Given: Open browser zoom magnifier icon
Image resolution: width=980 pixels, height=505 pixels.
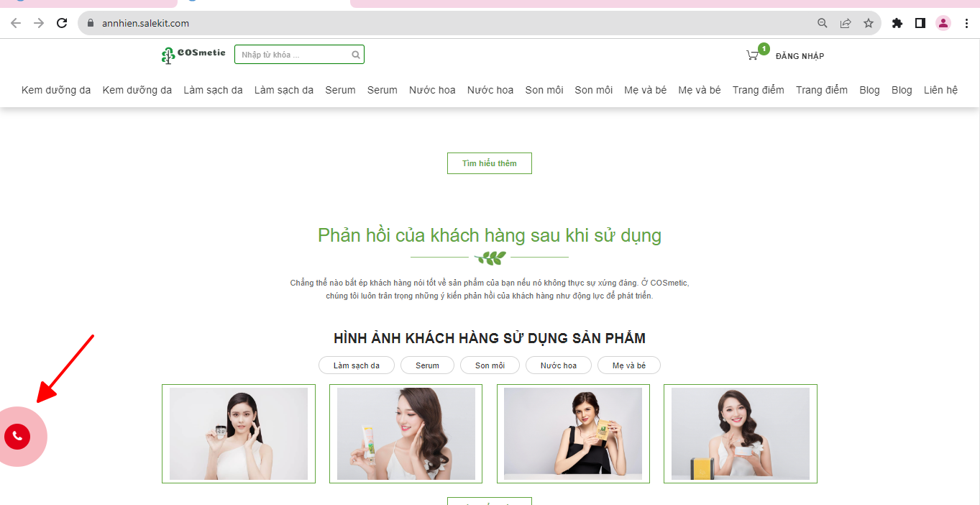Looking at the screenshot, I should (823, 23).
